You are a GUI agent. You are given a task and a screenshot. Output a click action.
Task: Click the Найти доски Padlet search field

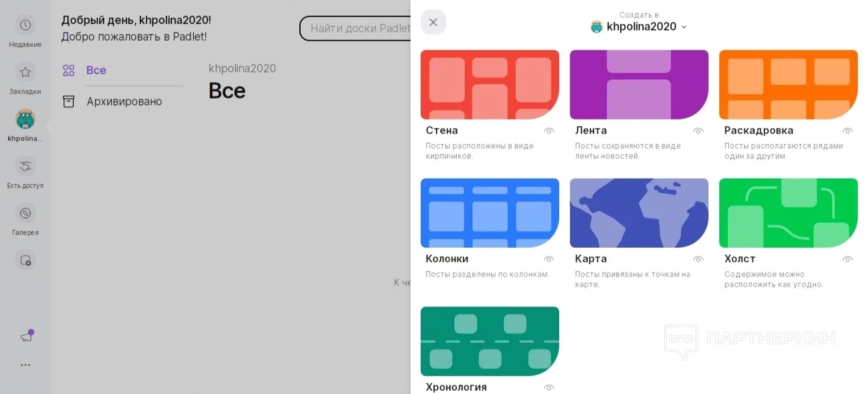tap(356, 29)
